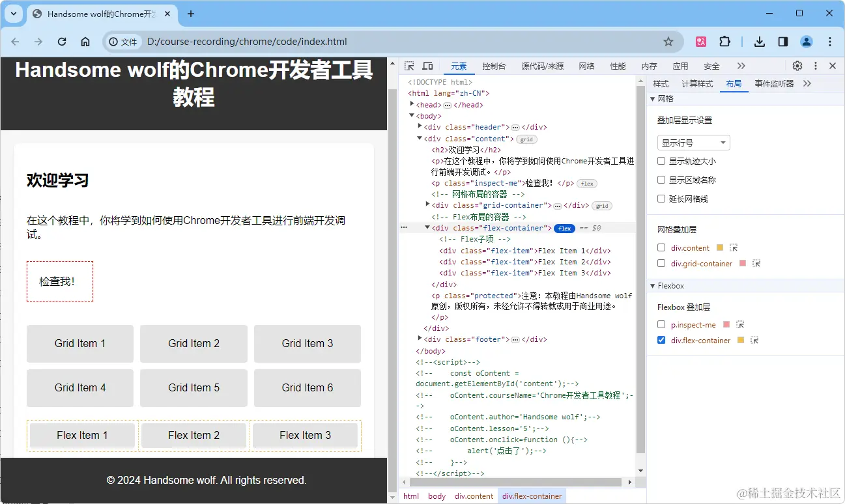
Task: Collapse the body node
Action: 412,116
